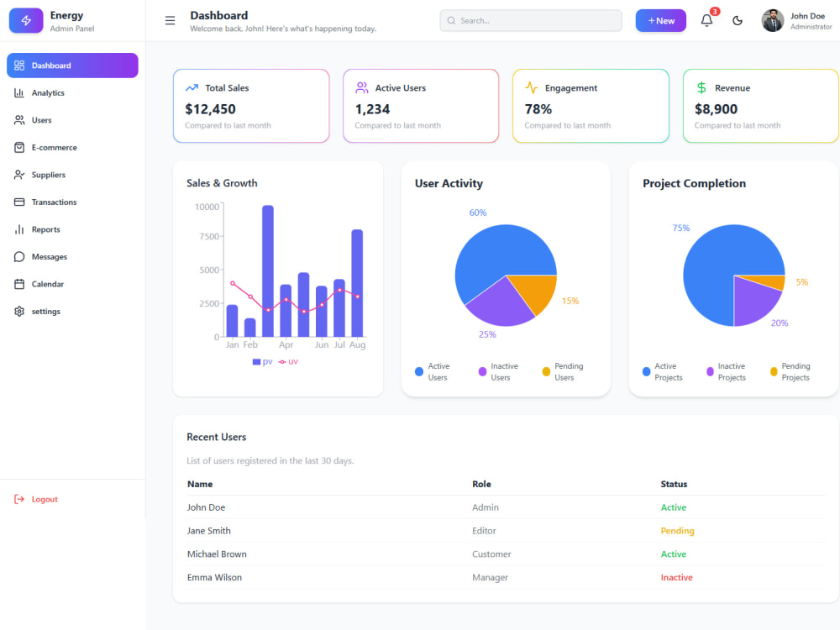Click the Role column header
The width and height of the screenshot is (840, 630).
(481, 485)
